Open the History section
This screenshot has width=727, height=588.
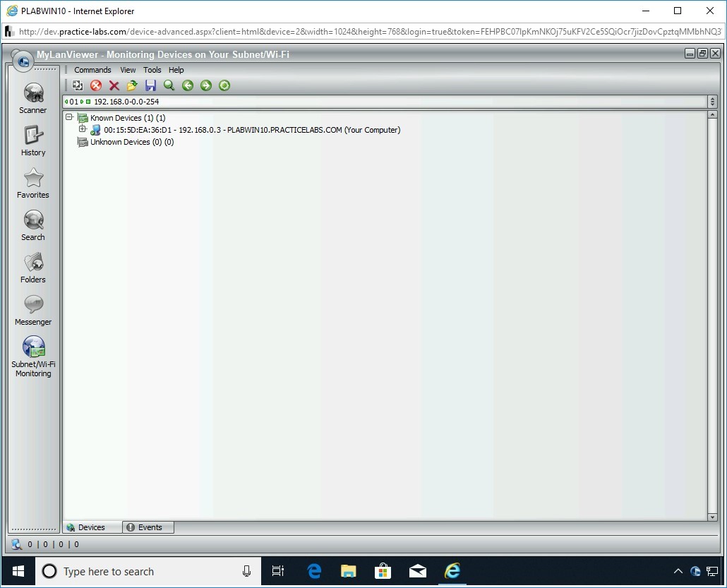[33, 140]
